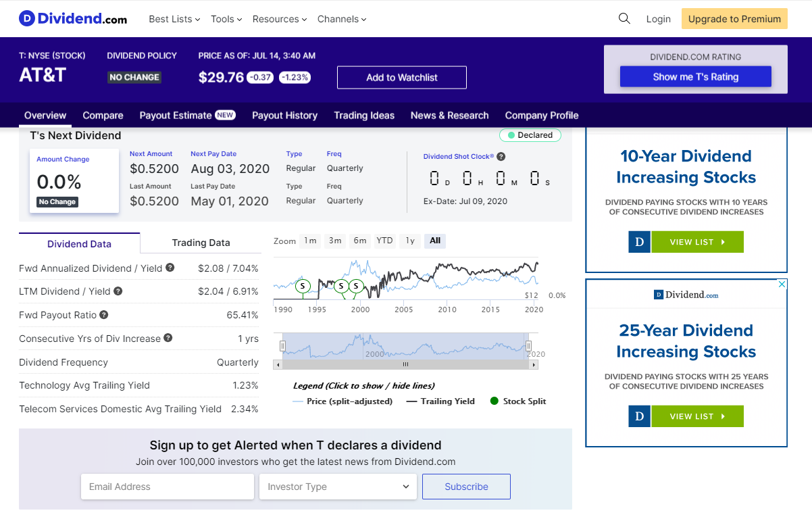Click the Email Address input field
This screenshot has height=517, width=812.
[168, 487]
